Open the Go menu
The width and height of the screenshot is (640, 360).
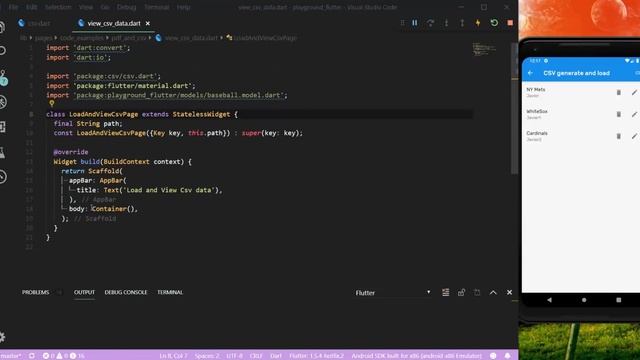coord(105,7)
